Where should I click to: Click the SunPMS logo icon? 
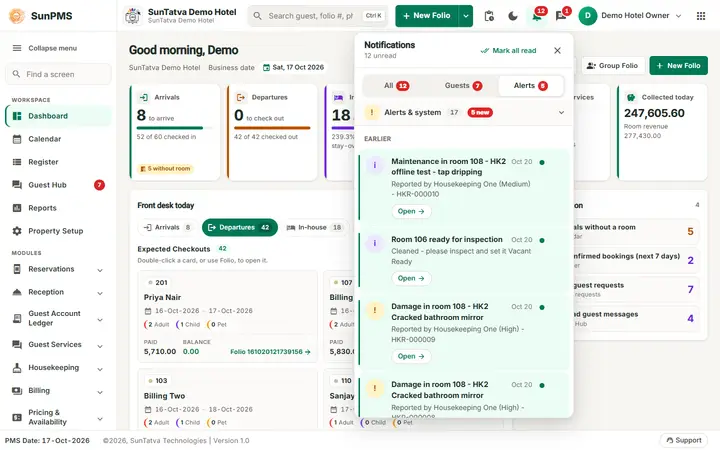(x=17, y=16)
